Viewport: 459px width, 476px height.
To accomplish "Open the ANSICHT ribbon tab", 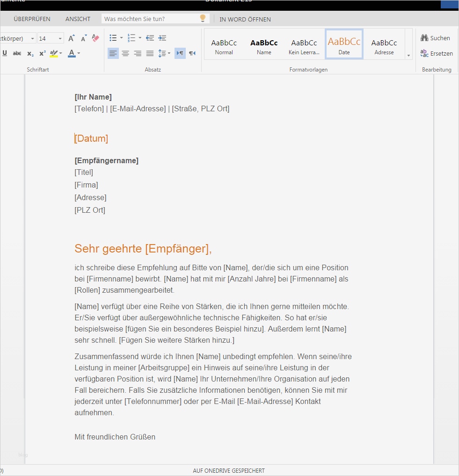I will point(78,19).
